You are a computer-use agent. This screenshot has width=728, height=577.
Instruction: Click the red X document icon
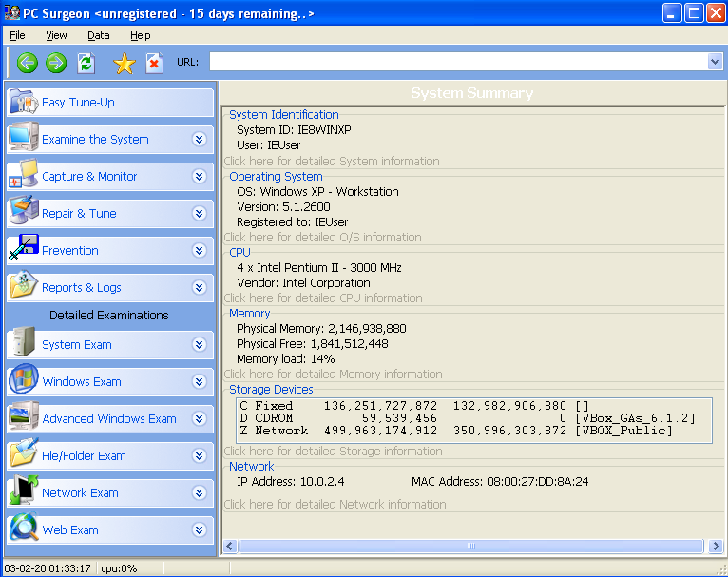[154, 63]
